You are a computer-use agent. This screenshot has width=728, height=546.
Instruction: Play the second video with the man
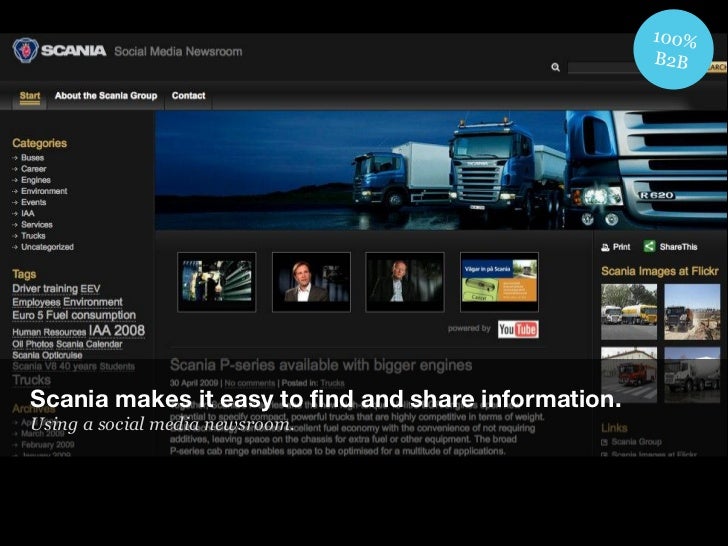[311, 282]
